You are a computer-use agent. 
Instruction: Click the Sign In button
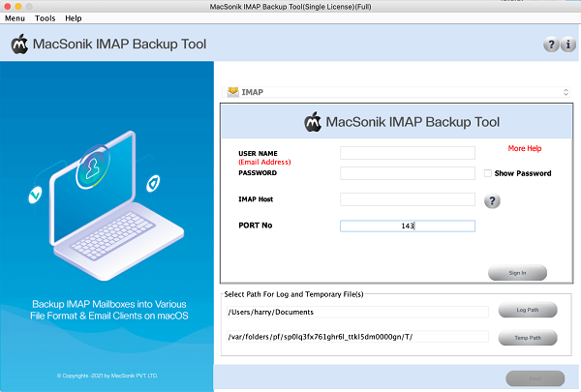pos(517,273)
